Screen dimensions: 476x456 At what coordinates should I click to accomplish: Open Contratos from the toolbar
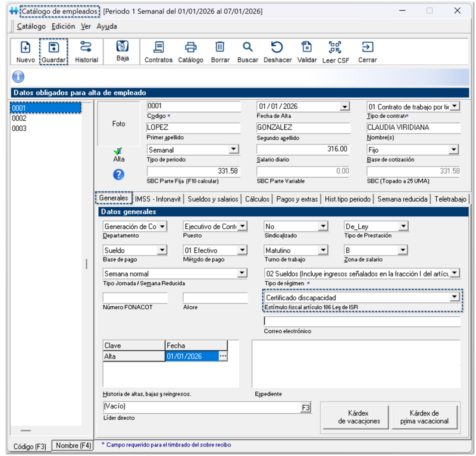click(158, 48)
